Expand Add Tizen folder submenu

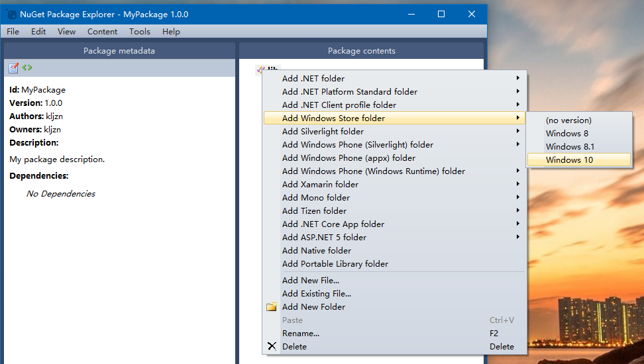click(x=394, y=210)
